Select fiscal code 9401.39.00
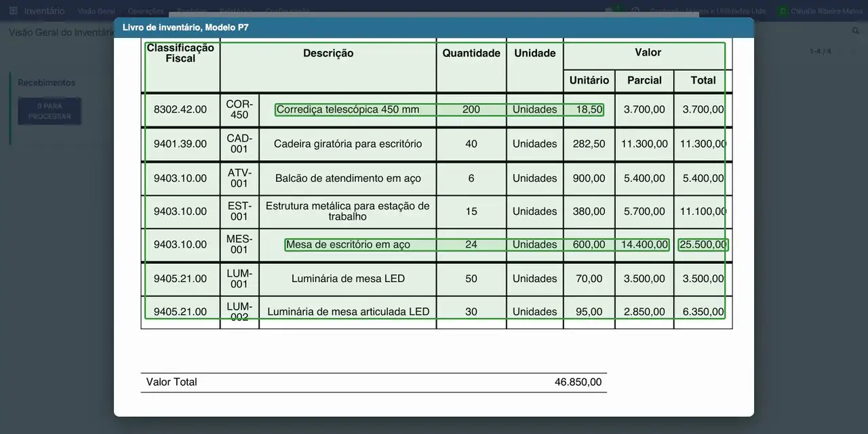 coord(180,144)
